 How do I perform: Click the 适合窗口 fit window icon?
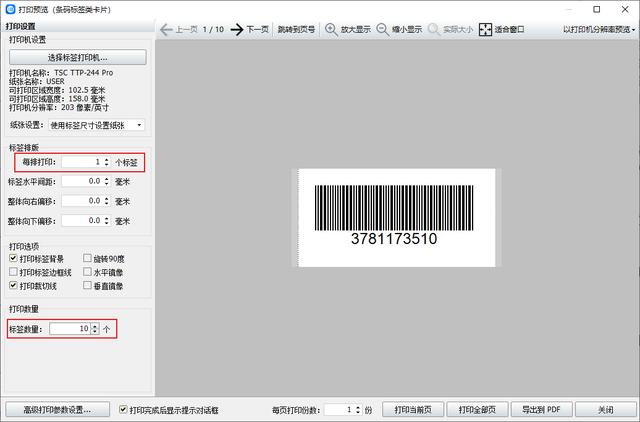point(485,29)
